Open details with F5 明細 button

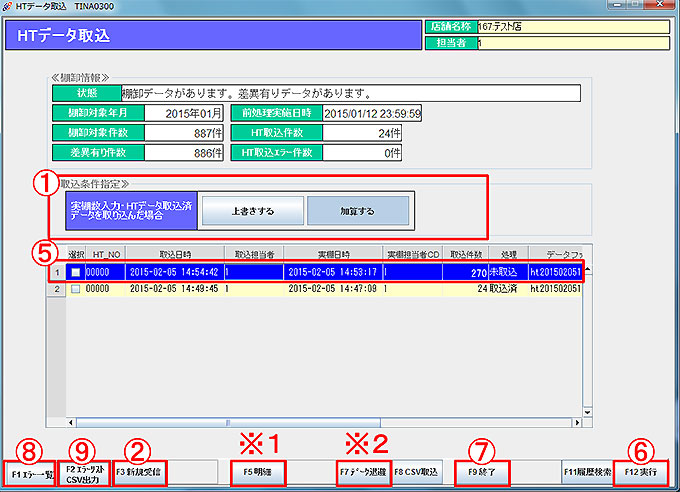256,470
